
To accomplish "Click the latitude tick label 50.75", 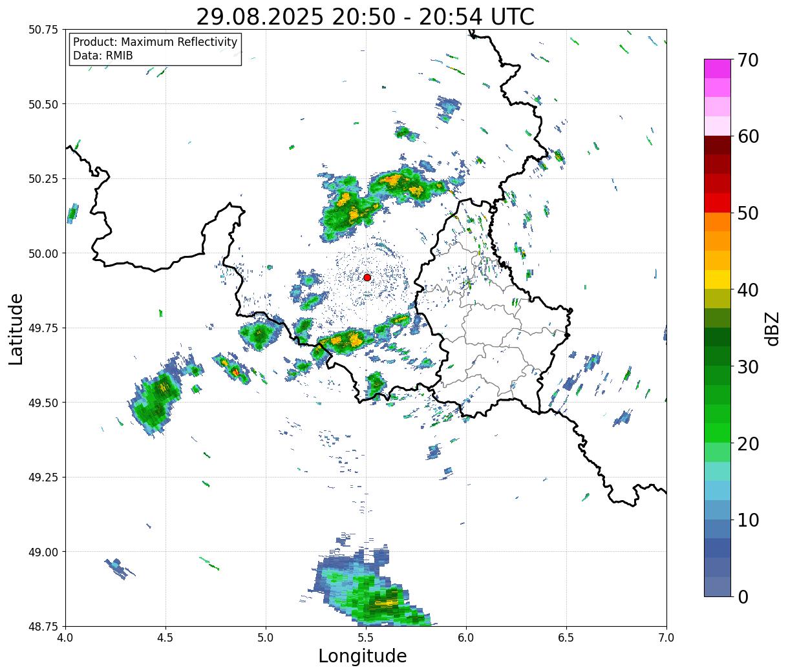I will pyautogui.click(x=43, y=30).
